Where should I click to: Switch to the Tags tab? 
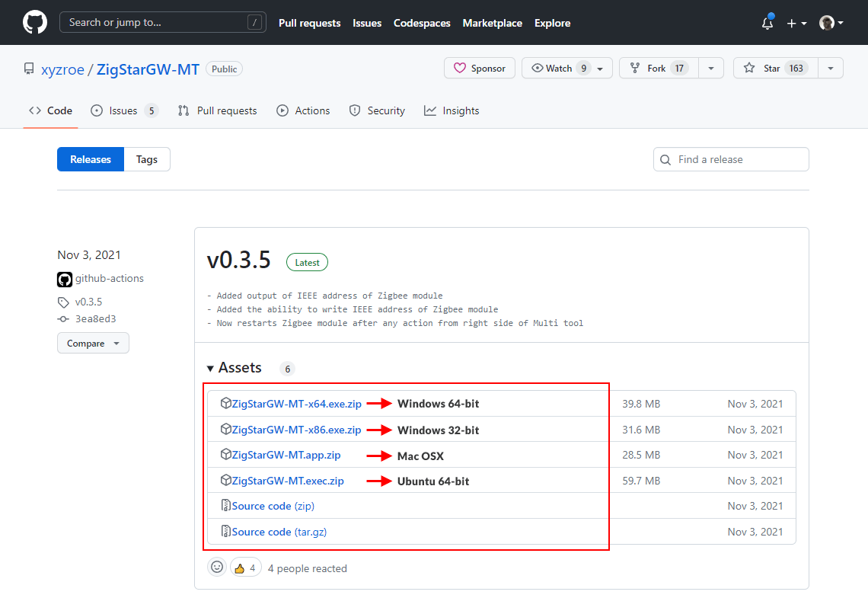[147, 159]
